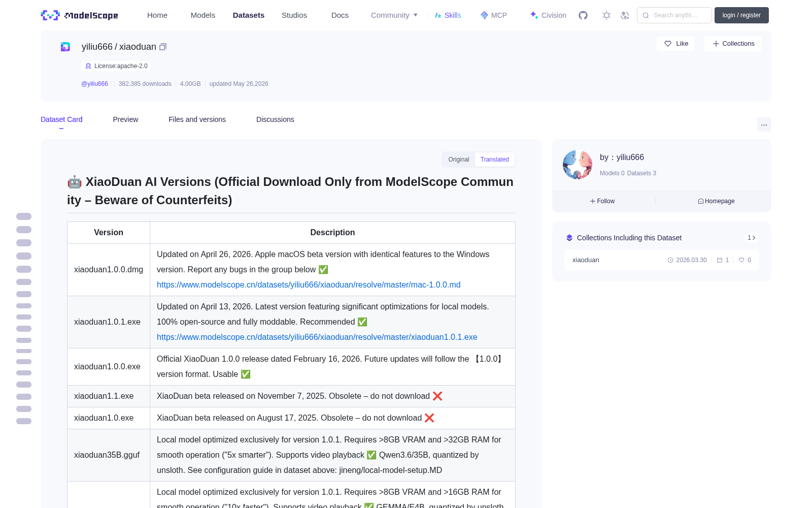The image size is (812, 508).
Task: Click the yiliu666 owner name in title
Action: coord(97,47)
